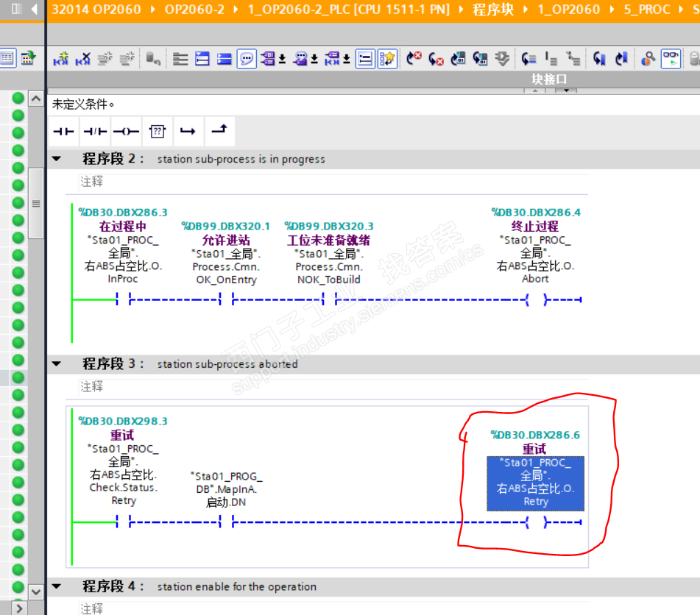Jump to next bookmark
The height and width of the screenshot is (615, 700).
tap(621, 59)
